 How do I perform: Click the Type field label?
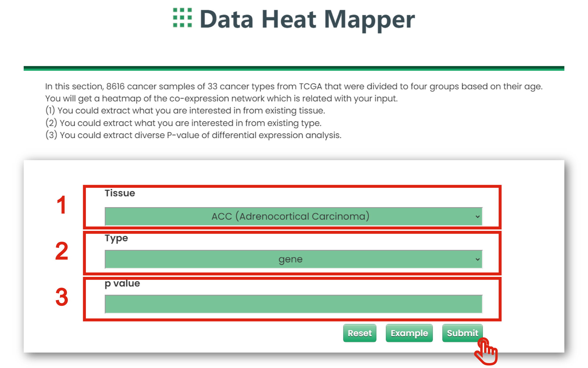pyautogui.click(x=116, y=238)
